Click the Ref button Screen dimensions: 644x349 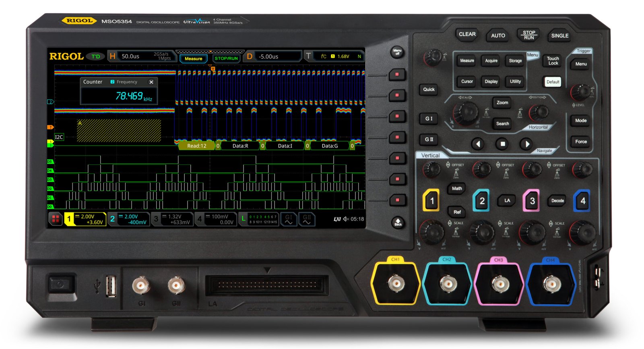tap(457, 212)
